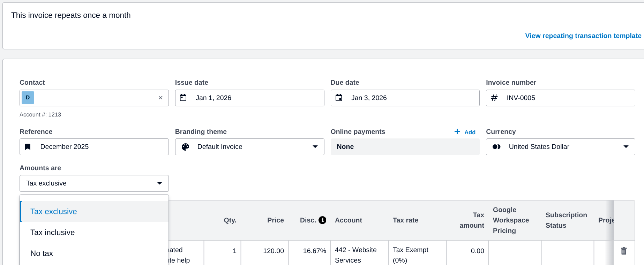Click the Account column header
Image resolution: width=644 pixels, height=265 pixels.
click(x=349, y=220)
